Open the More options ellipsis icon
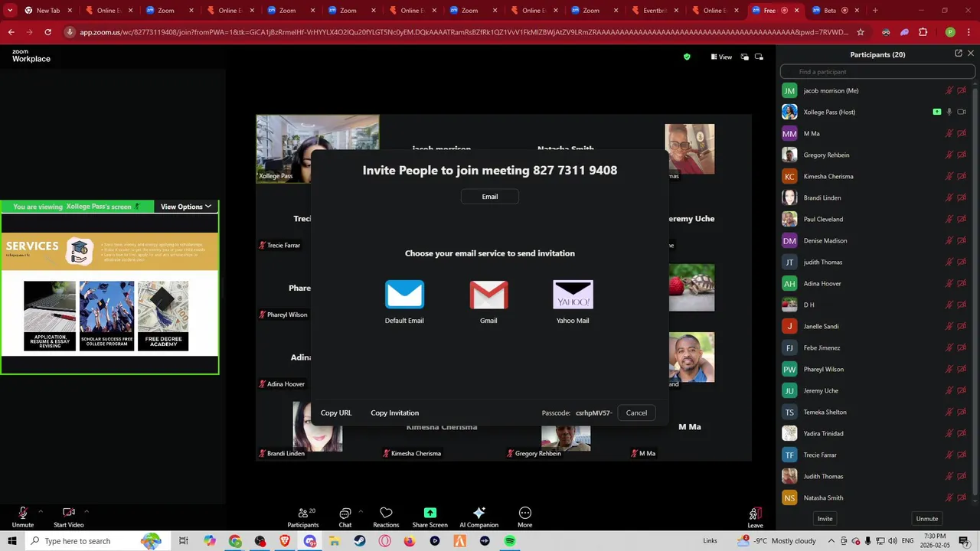The image size is (980, 551). (524, 513)
